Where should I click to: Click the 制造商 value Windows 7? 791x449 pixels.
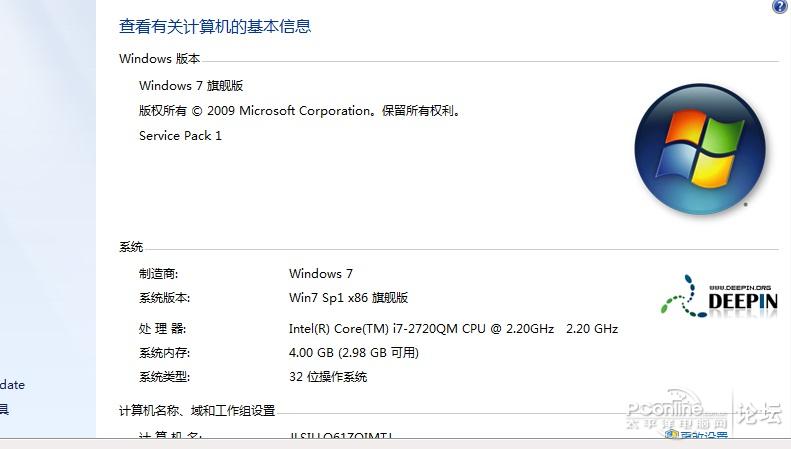(x=321, y=273)
